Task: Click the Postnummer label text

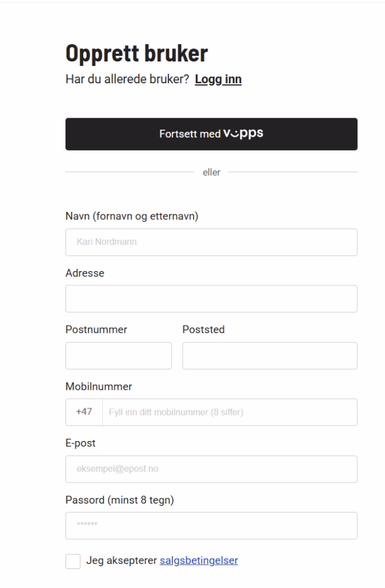Action: [x=97, y=330]
